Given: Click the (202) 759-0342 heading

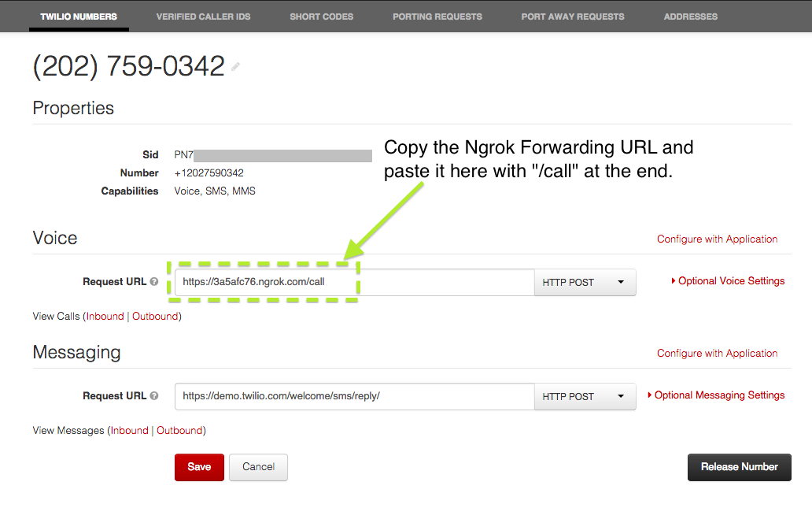Looking at the screenshot, I should click(x=129, y=66).
